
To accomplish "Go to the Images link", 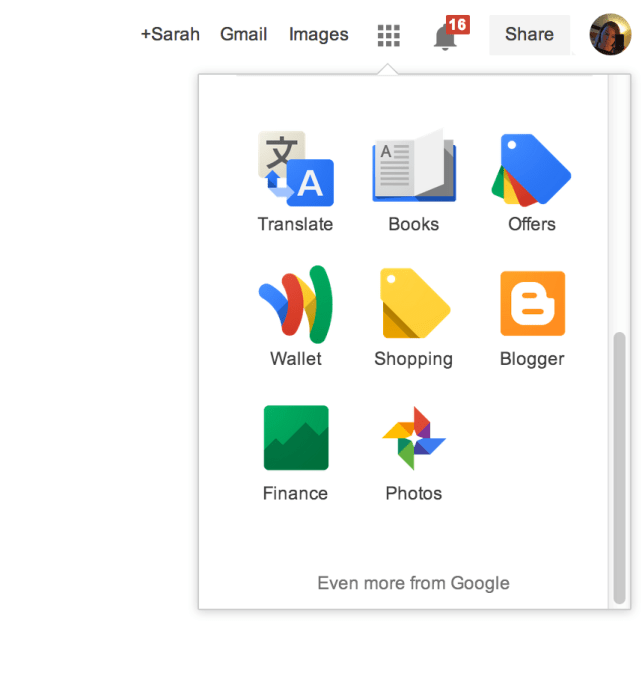I will (x=319, y=35).
